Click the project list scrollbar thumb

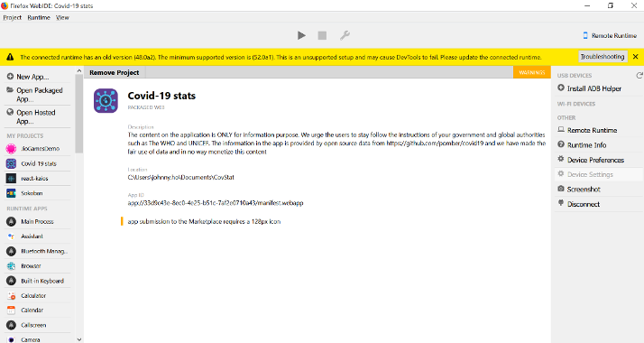(78, 115)
